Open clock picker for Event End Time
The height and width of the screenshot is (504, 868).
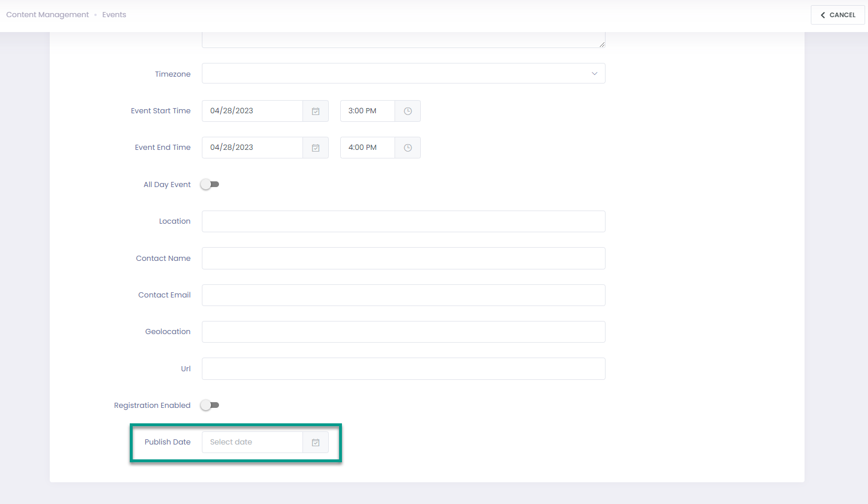[408, 148]
